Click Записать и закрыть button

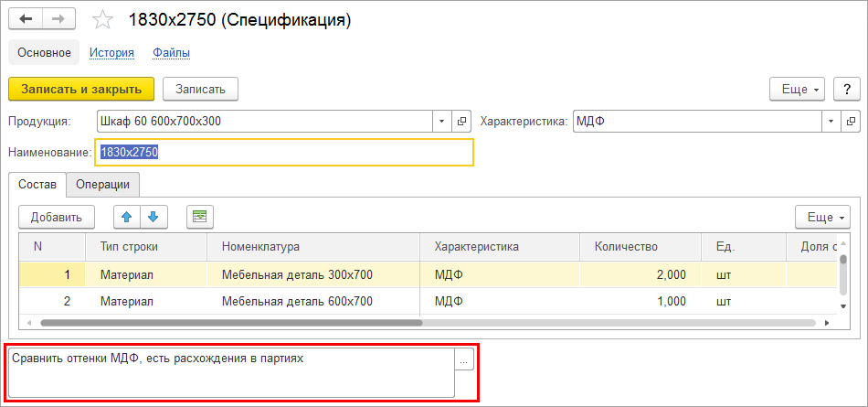click(x=80, y=90)
